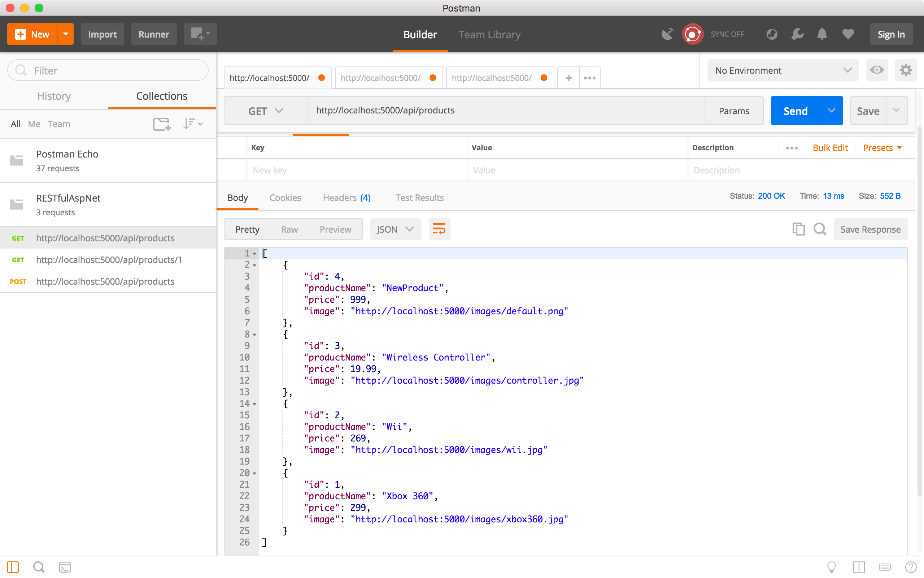Toggle two-pane layout icon

tap(859, 567)
